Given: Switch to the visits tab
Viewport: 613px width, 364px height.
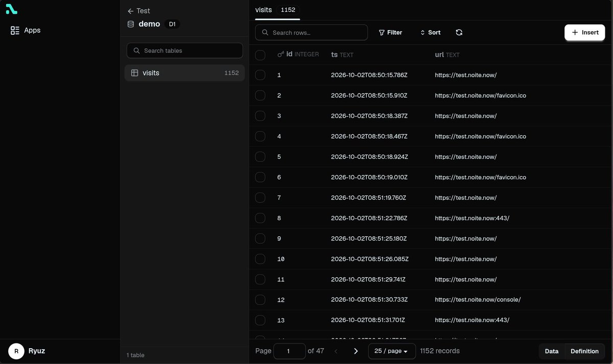Looking at the screenshot, I should click(277, 10).
